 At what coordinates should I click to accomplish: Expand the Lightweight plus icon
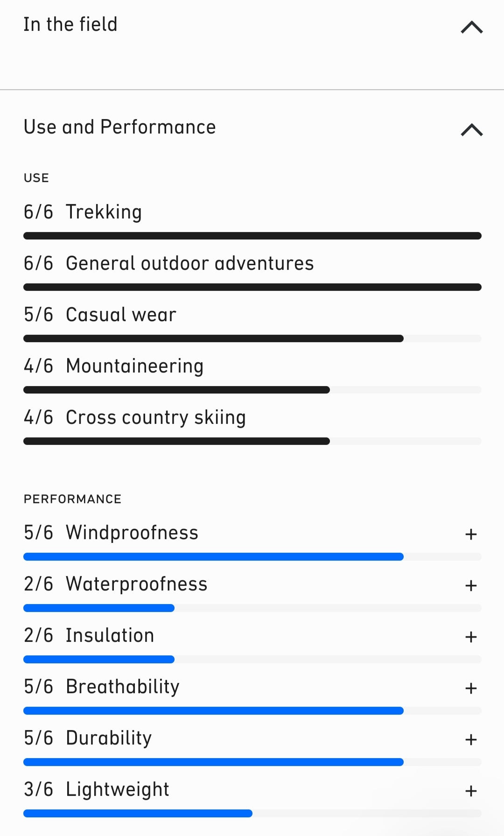471,791
